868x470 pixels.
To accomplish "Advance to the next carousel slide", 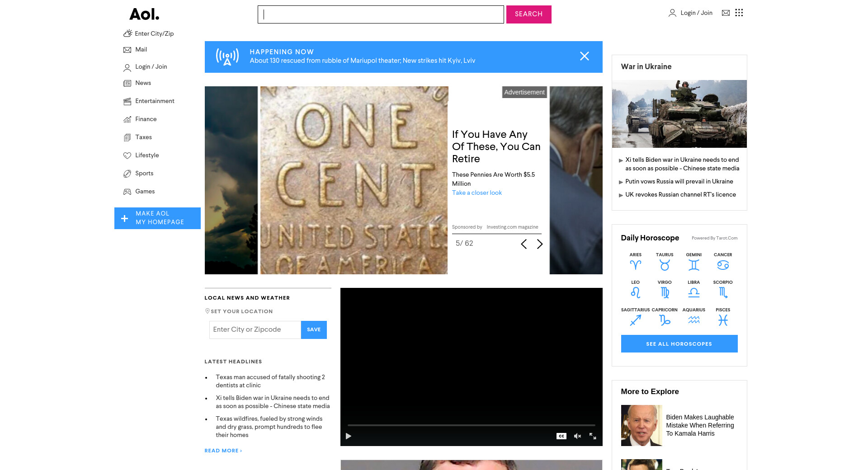I will tap(540, 244).
